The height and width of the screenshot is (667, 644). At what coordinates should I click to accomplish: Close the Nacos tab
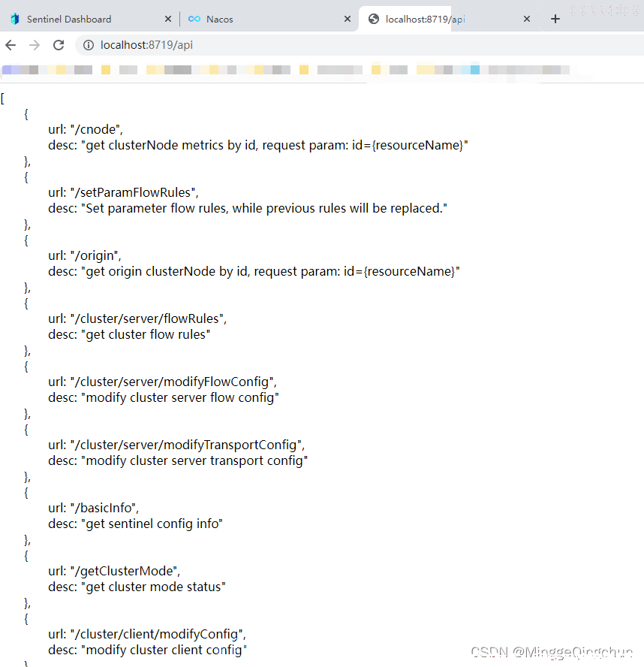pos(348,19)
